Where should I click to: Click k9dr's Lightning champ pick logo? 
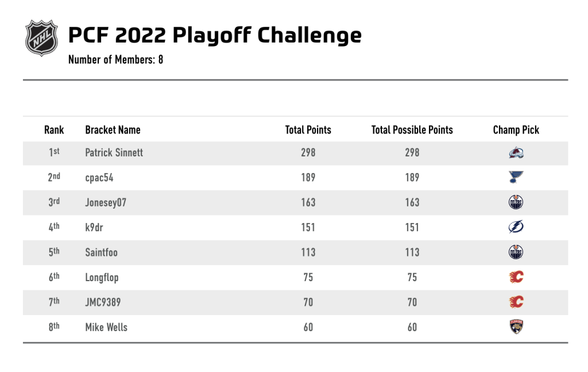[x=516, y=227]
